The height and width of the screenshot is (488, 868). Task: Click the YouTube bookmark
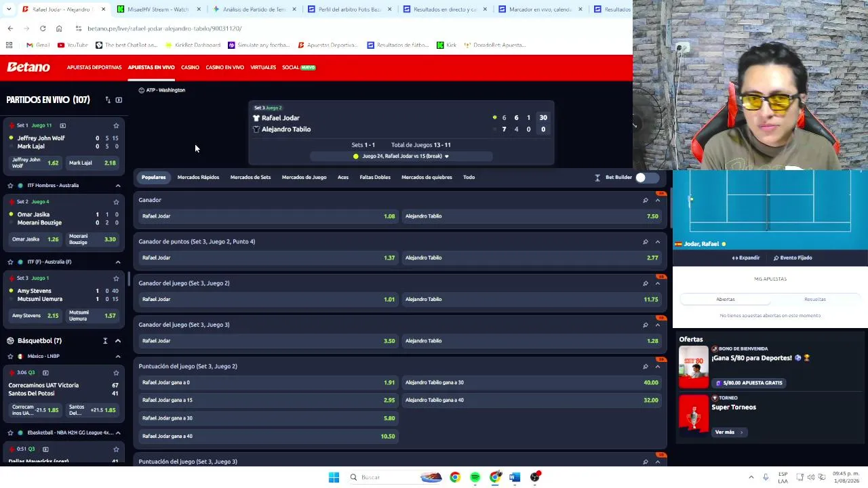[73, 45]
